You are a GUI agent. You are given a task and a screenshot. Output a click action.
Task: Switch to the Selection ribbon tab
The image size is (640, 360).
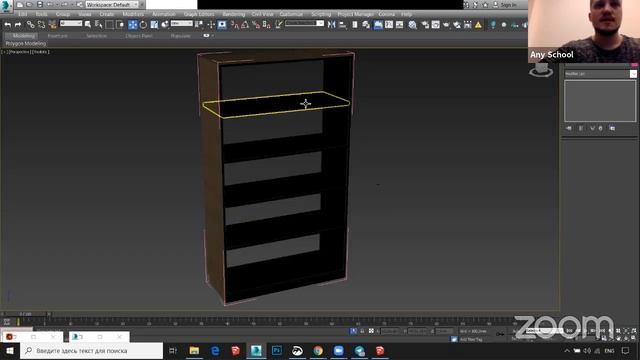pos(97,36)
